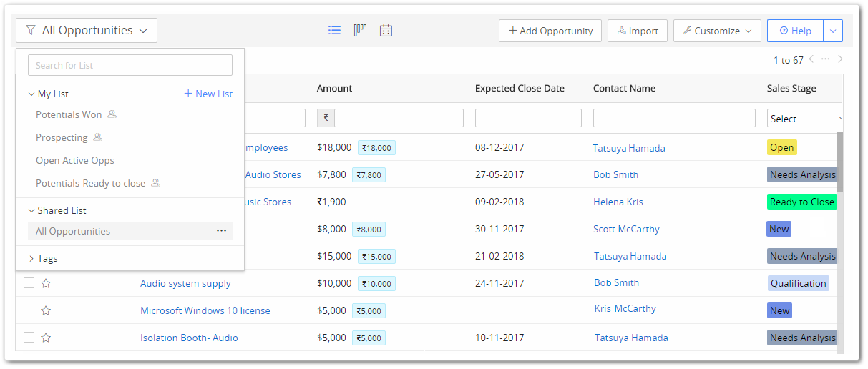Switch to list view icon
Screen dimensions: 868x369
click(x=334, y=31)
